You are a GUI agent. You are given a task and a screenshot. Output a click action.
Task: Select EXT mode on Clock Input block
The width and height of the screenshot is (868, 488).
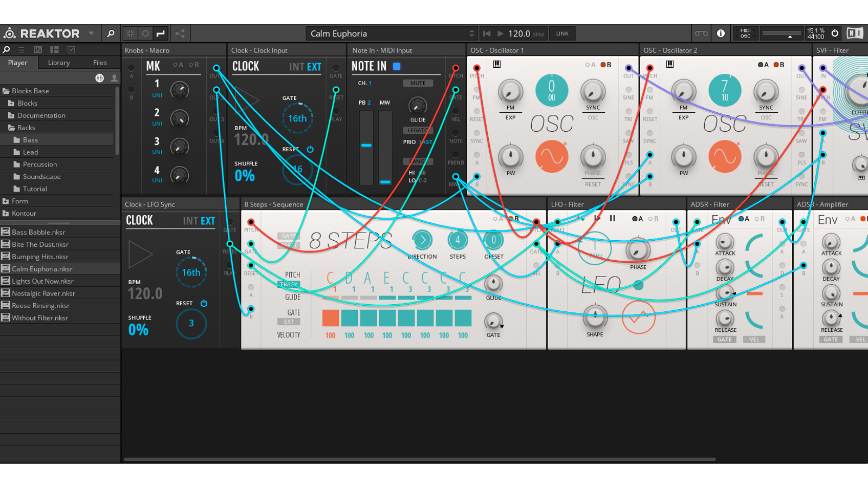pyautogui.click(x=314, y=67)
